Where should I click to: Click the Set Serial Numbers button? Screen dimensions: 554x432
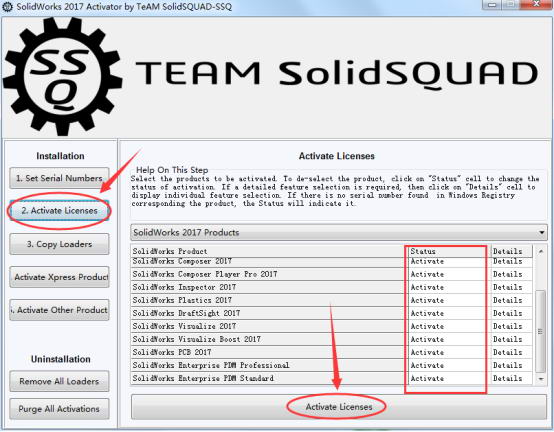click(x=59, y=178)
